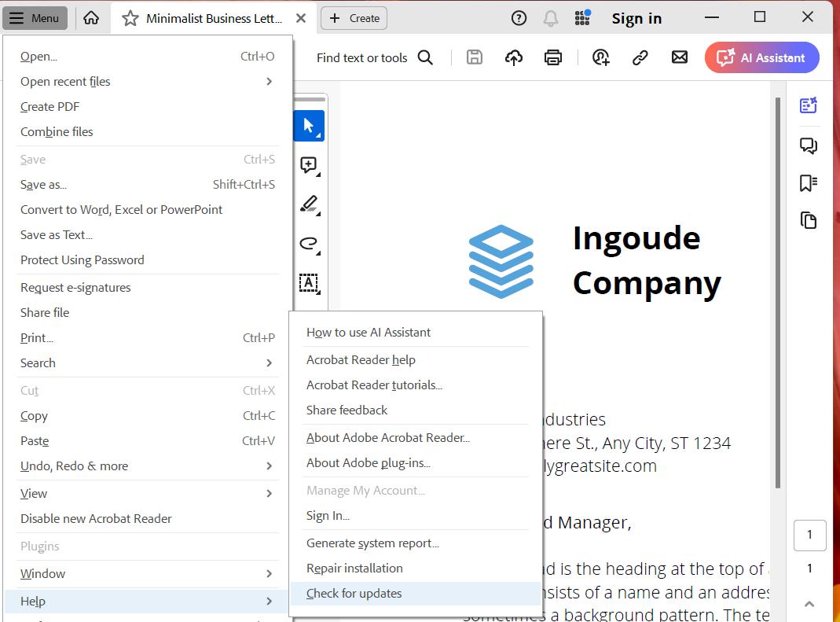Click Sign in at the top
This screenshot has height=622, width=840.
636,17
